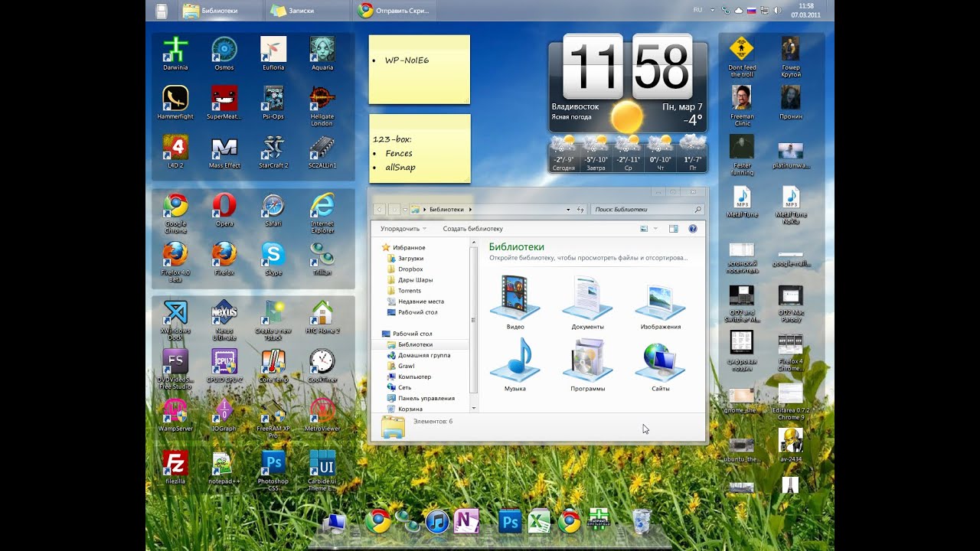Click the Завтра forecast in weather widget
This screenshot has height=551, width=980.
point(596,152)
